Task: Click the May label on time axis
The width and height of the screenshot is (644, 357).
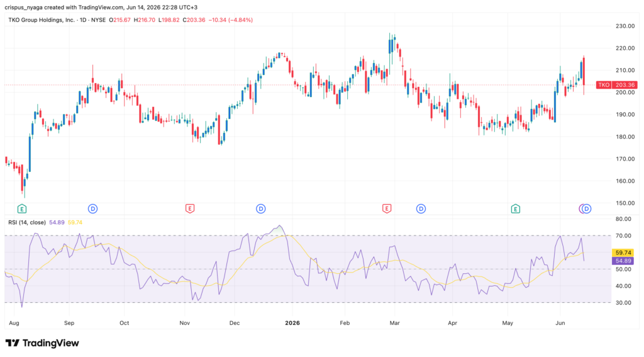Action: [508, 323]
